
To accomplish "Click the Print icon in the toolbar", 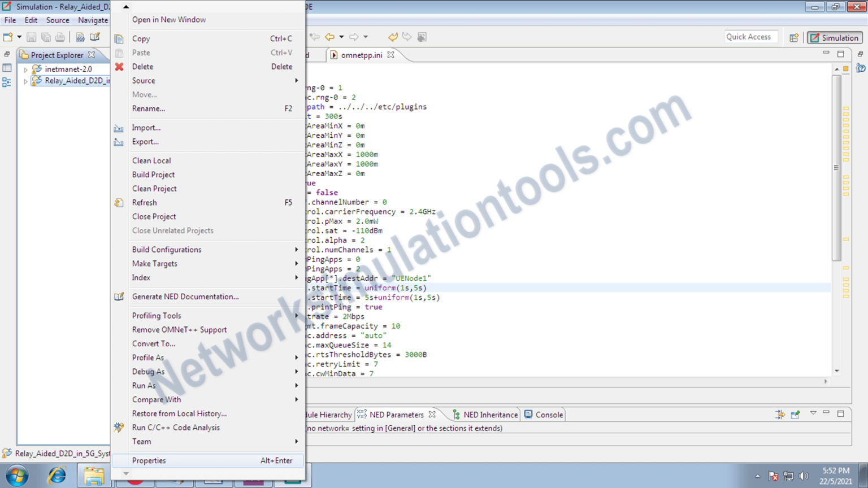I will coord(60,36).
